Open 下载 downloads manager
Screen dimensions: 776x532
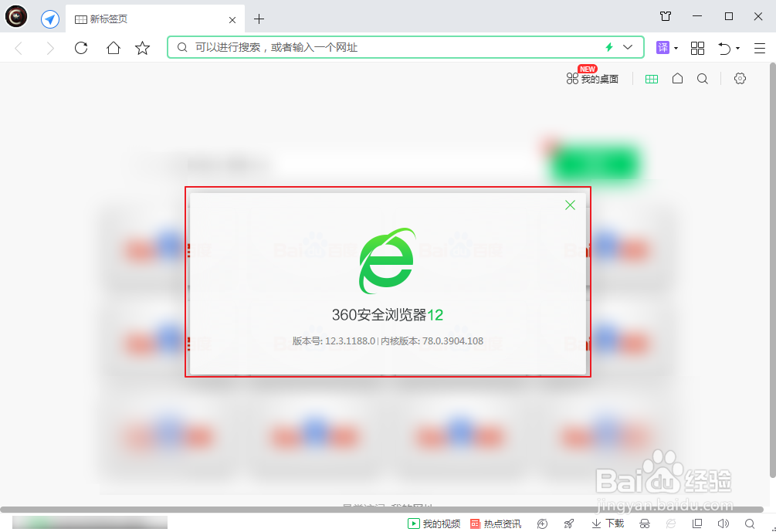tap(608, 524)
